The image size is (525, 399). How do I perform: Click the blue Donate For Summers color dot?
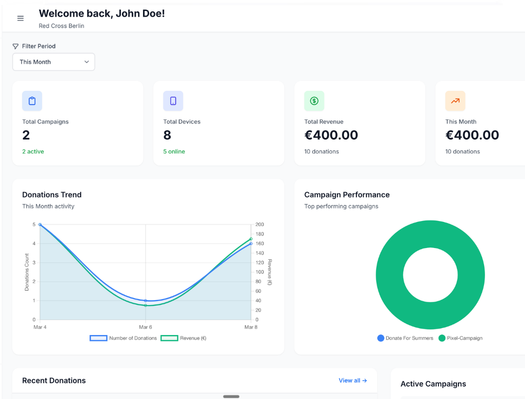pos(381,338)
